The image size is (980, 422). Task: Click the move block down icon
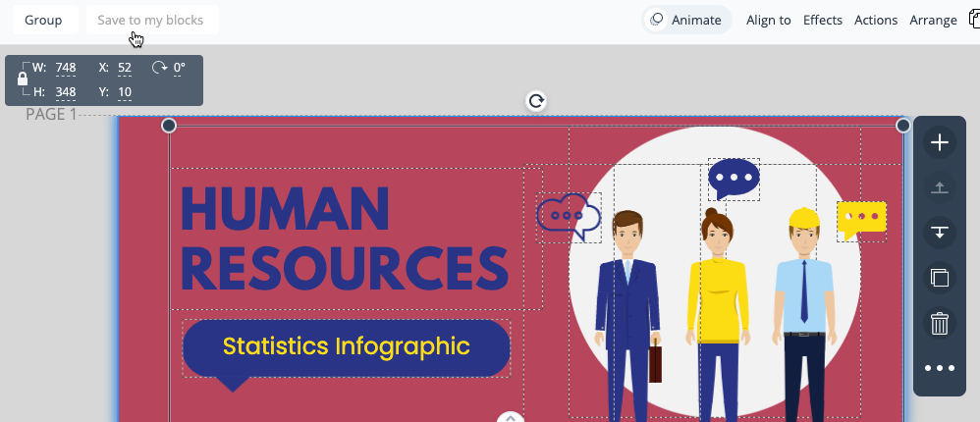[940, 233]
